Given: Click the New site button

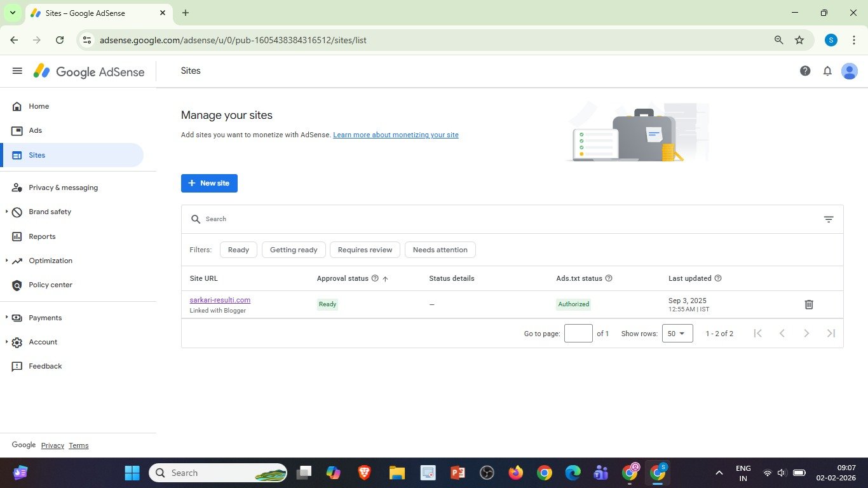Looking at the screenshot, I should click(209, 183).
